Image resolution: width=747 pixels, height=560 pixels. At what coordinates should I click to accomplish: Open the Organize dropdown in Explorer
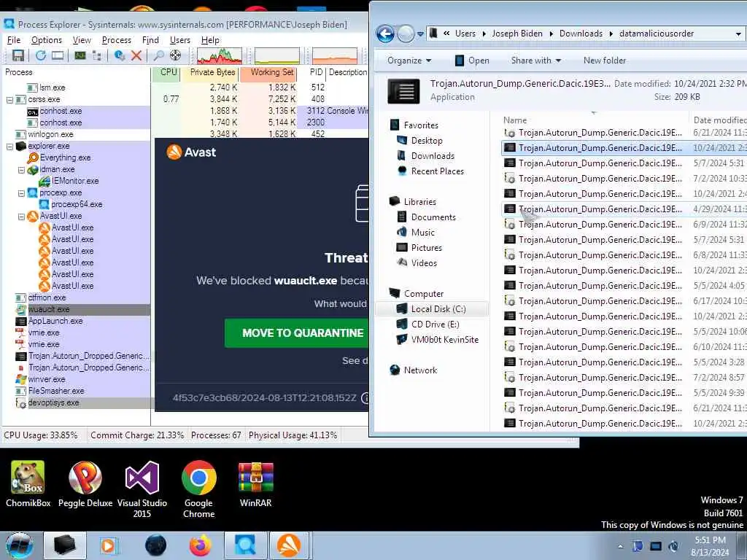pyautogui.click(x=409, y=61)
